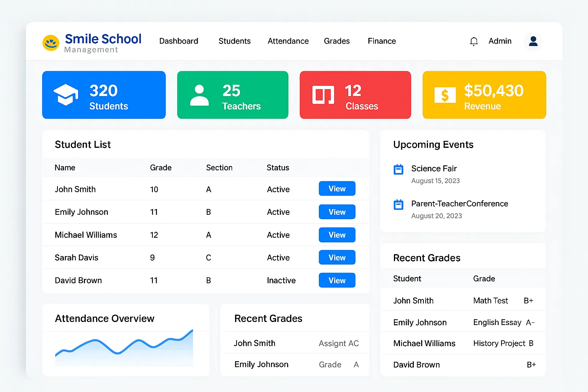Select the Admin username label
Image resolution: width=588 pixels, height=392 pixels.
tap(500, 41)
